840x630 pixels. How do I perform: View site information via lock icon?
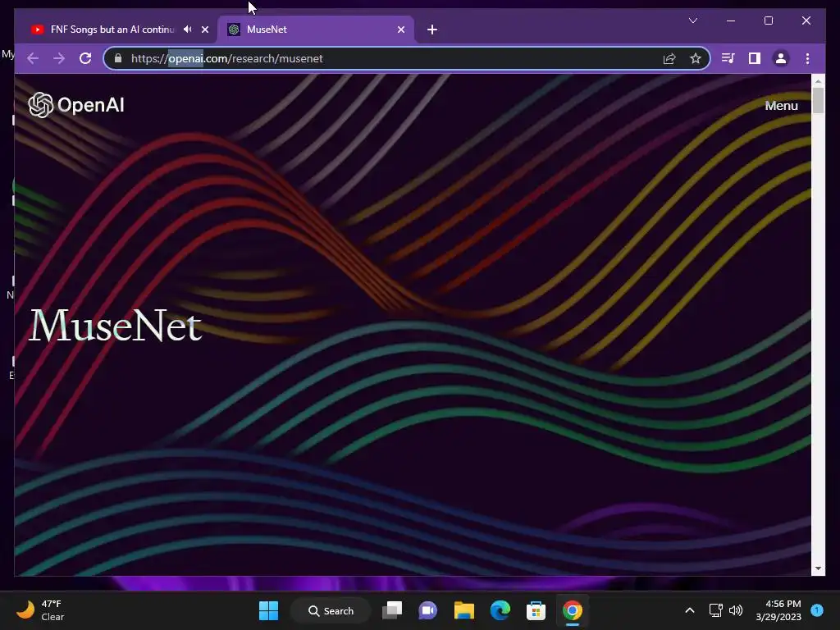pos(118,58)
